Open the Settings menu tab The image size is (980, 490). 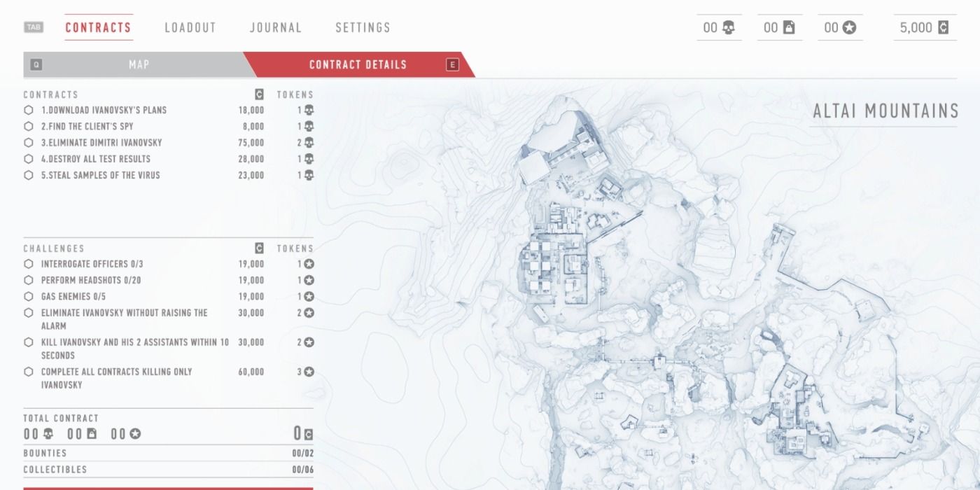point(363,28)
